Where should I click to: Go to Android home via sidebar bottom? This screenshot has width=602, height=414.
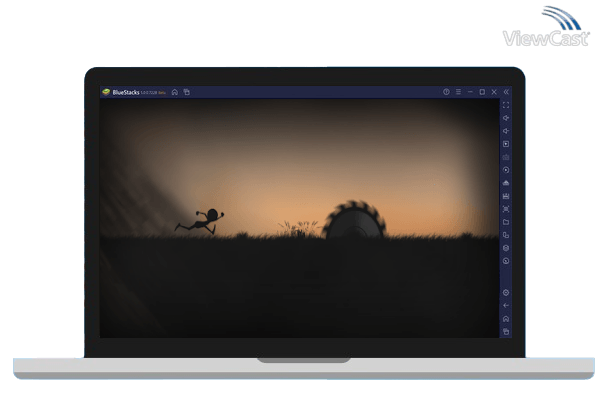click(506, 319)
